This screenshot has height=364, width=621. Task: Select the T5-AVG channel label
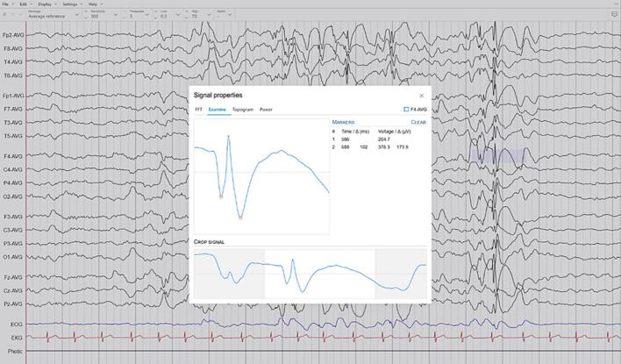(x=13, y=136)
